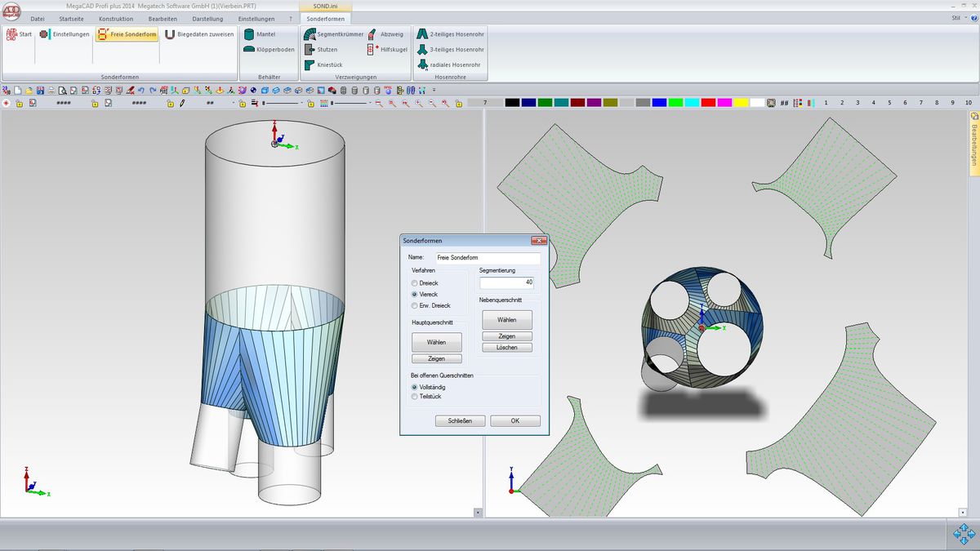The width and height of the screenshot is (980, 551).
Task: Click the Segmentierung value field
Action: (x=506, y=282)
